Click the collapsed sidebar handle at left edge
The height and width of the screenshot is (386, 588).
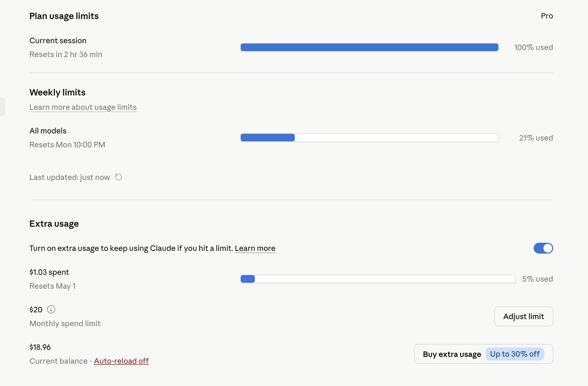[2, 107]
